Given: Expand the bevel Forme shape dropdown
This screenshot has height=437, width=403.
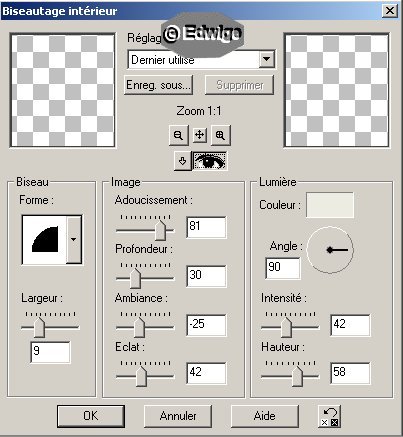Looking at the screenshot, I should click(x=74, y=239).
